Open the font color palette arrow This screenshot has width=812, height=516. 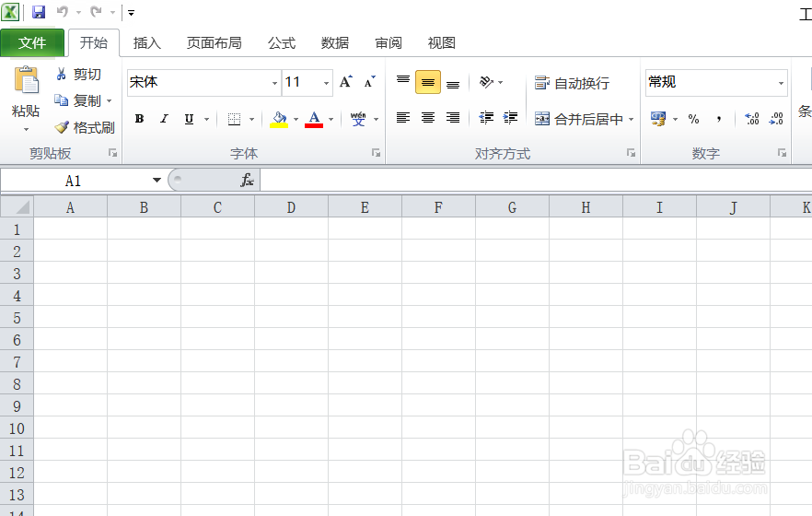point(331,120)
